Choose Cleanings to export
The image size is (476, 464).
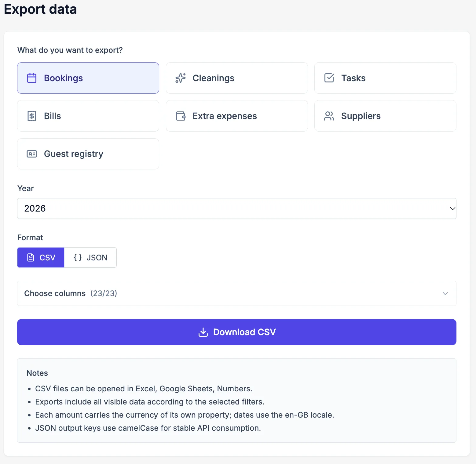[x=237, y=78]
